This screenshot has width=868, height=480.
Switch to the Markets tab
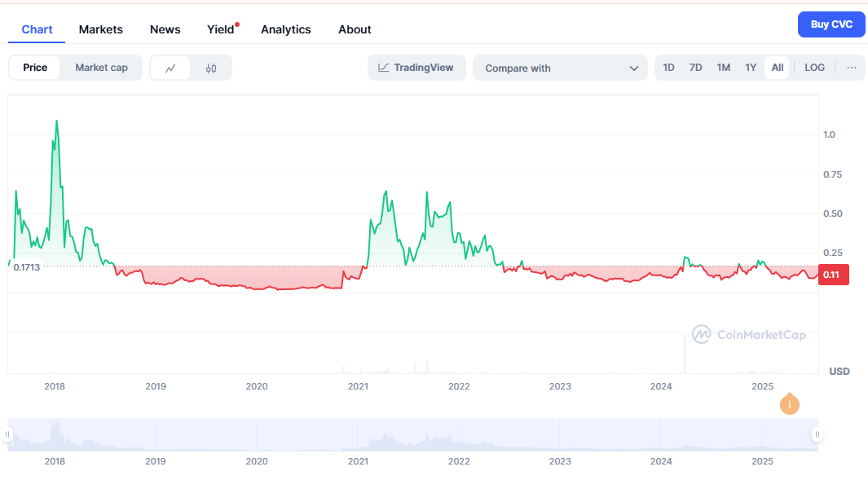tap(101, 29)
